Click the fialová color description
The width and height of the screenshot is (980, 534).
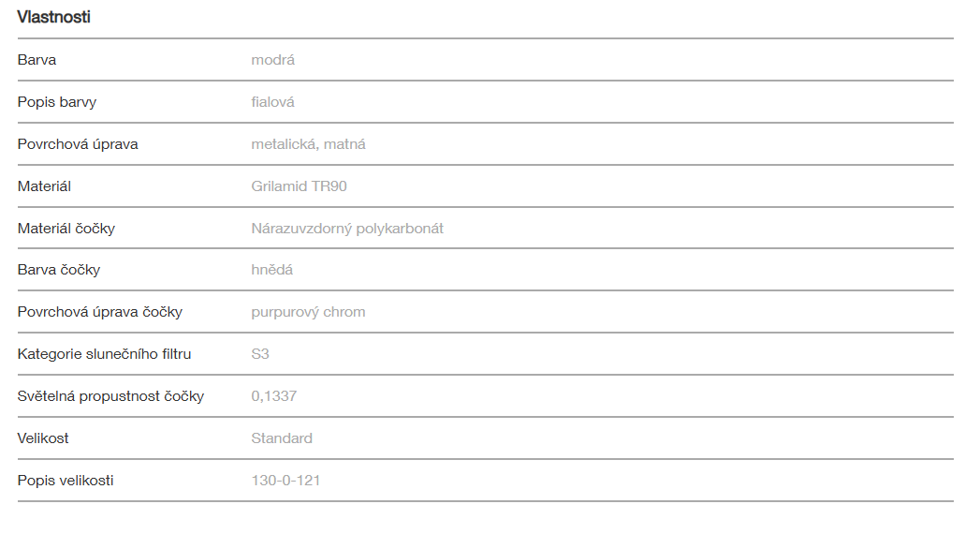point(273,102)
